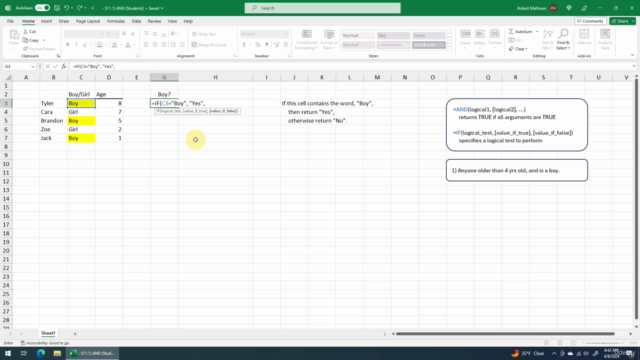Expand the cell Styles gallery
Viewport: 640px width, 360px height.
(450, 48)
